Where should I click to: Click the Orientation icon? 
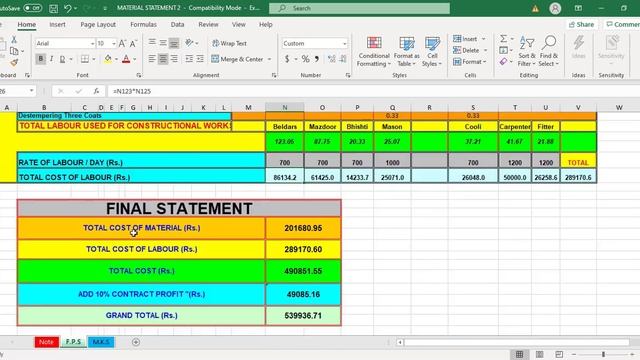[189, 42]
